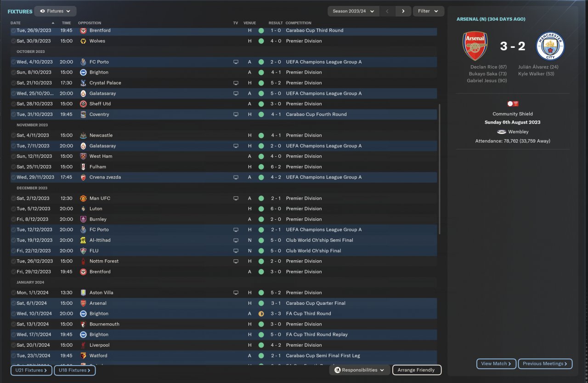Click the Newcastle club badge icon
Viewport: 588px width, 383px height.
point(83,135)
